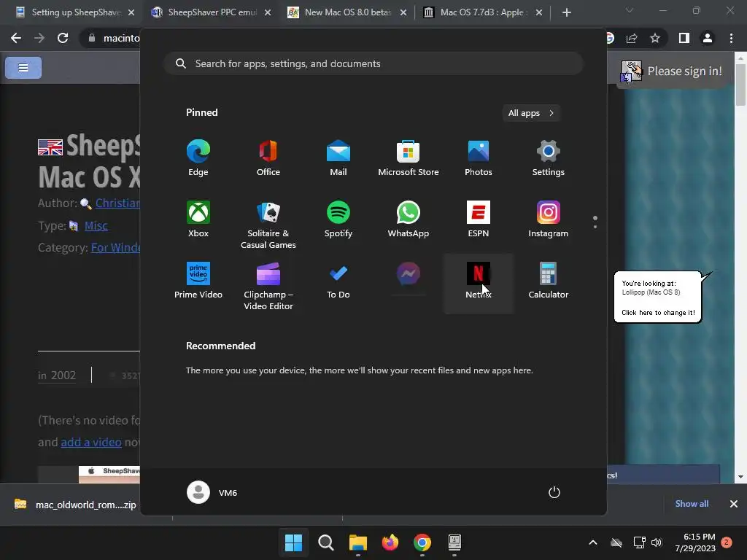The height and width of the screenshot is (560, 747).
Task: Close the Chrome downloads bar
Action: coord(734,504)
